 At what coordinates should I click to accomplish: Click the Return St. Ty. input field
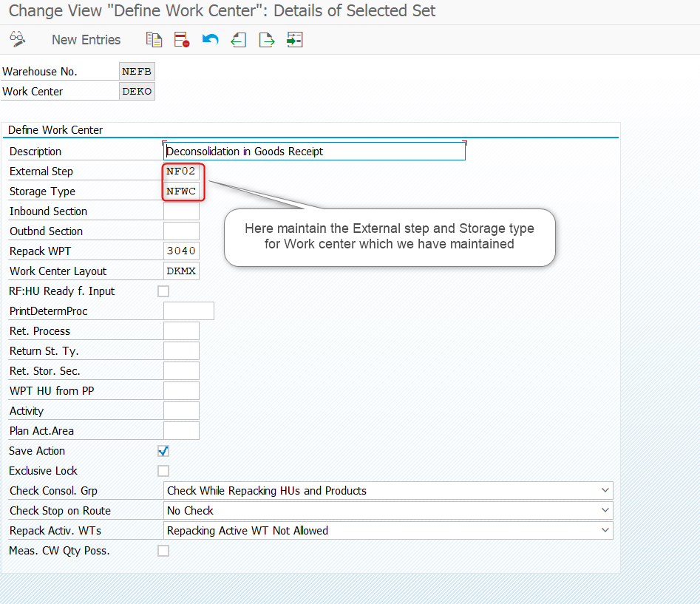[181, 351]
